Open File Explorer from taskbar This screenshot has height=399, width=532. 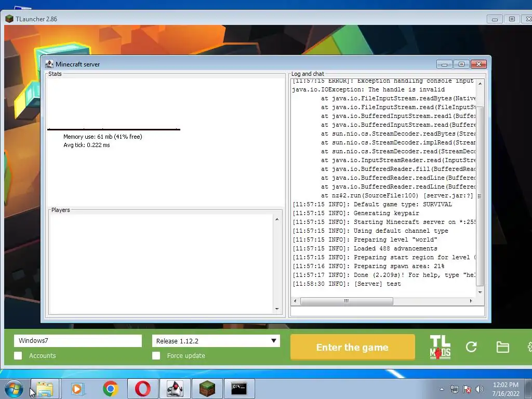click(45, 389)
